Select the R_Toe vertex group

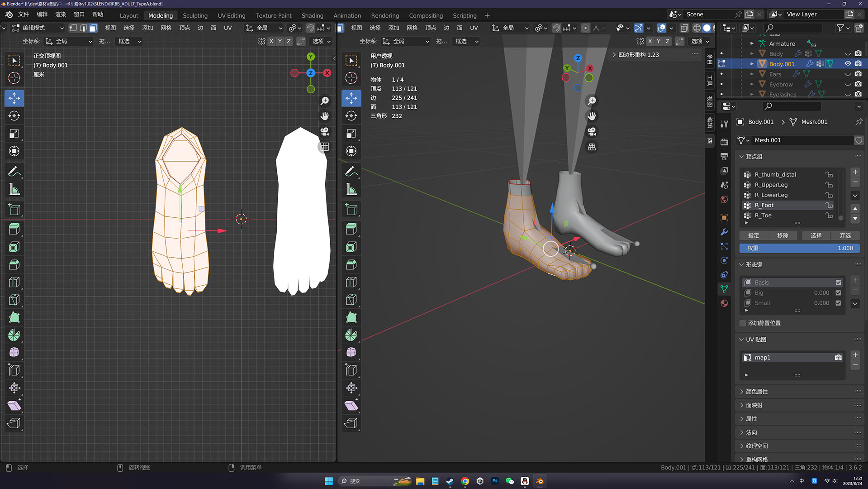tap(788, 216)
